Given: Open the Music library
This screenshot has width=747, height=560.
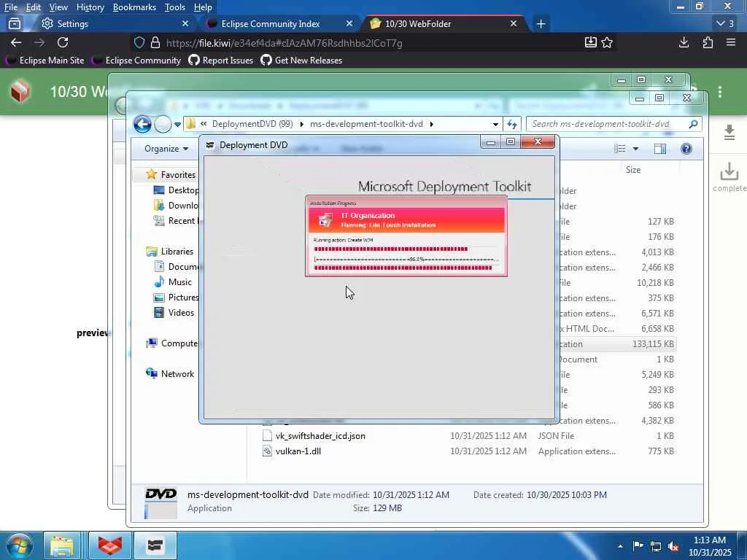Looking at the screenshot, I should [x=179, y=282].
